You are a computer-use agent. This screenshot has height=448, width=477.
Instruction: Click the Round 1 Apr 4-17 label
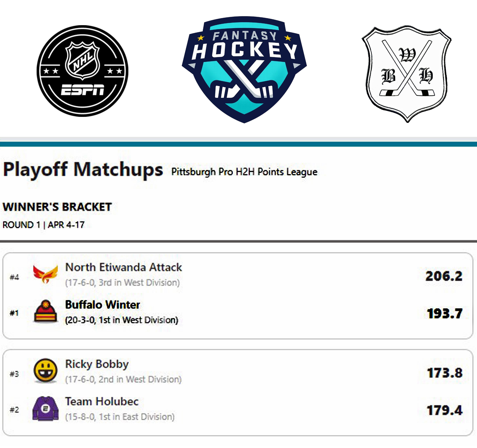[x=43, y=225]
